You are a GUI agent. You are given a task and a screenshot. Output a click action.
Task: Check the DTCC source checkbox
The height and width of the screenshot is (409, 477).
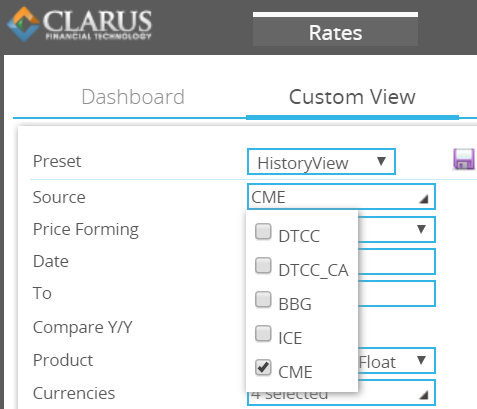pyautogui.click(x=263, y=231)
